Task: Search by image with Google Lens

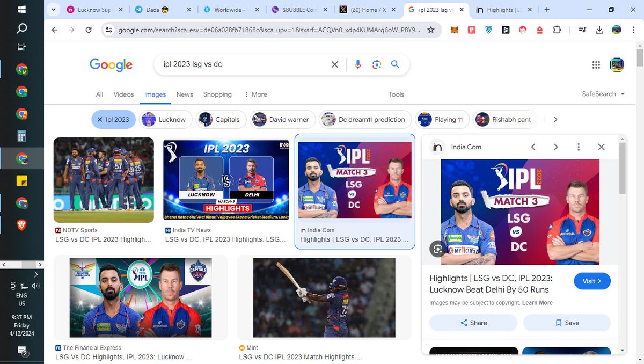Action: [377, 64]
